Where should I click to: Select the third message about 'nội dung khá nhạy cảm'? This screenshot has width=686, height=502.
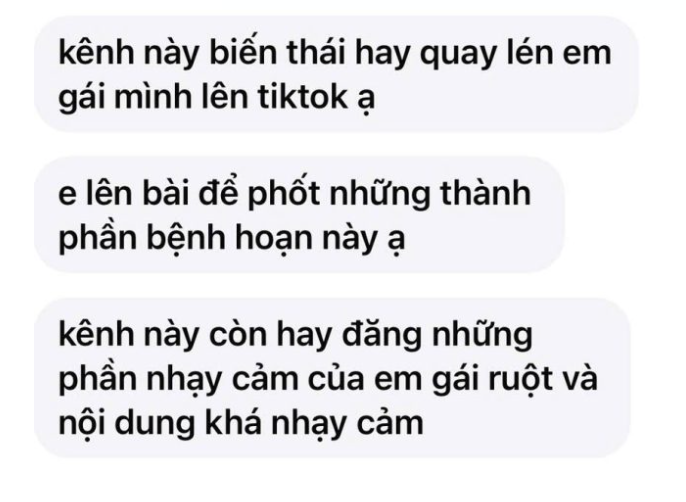[x=332, y=378]
